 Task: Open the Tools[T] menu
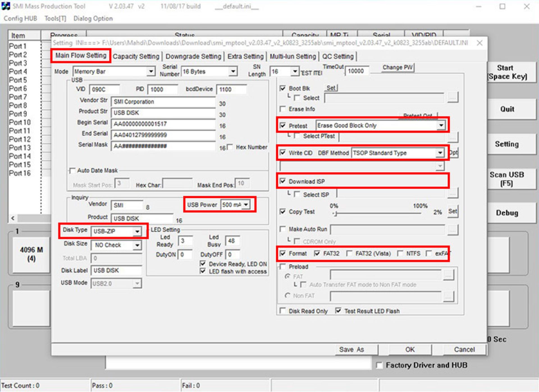coord(55,19)
